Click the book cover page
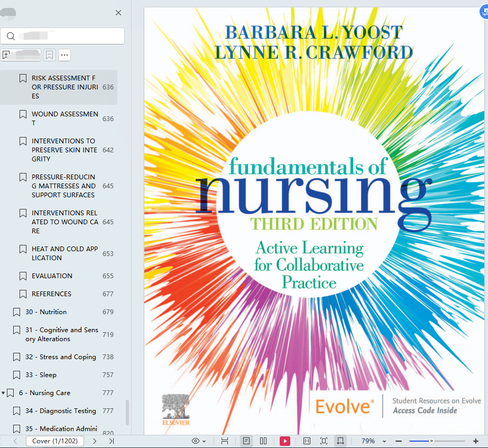Screen dimensions: 488x448 click(x=315, y=221)
